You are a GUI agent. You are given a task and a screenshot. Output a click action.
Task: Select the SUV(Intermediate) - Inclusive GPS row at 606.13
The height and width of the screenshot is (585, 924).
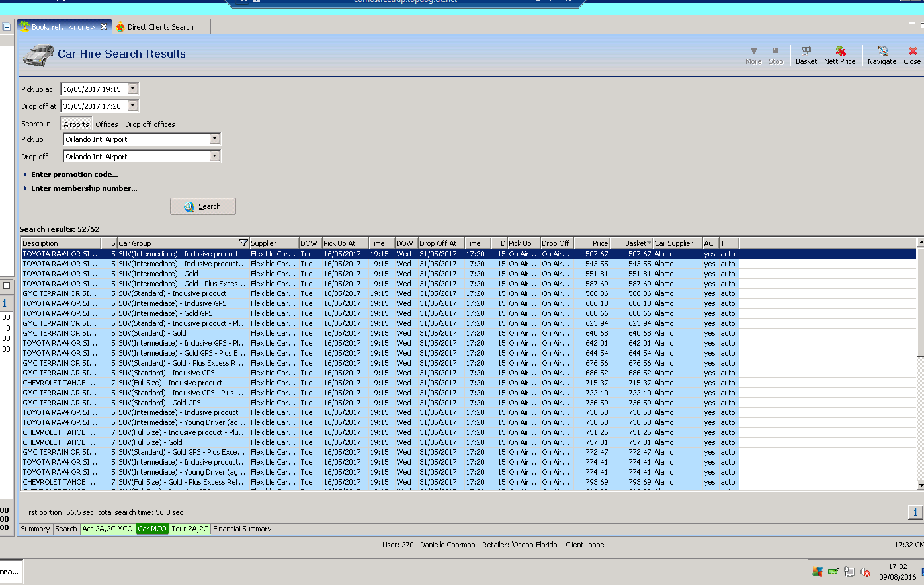(469, 303)
